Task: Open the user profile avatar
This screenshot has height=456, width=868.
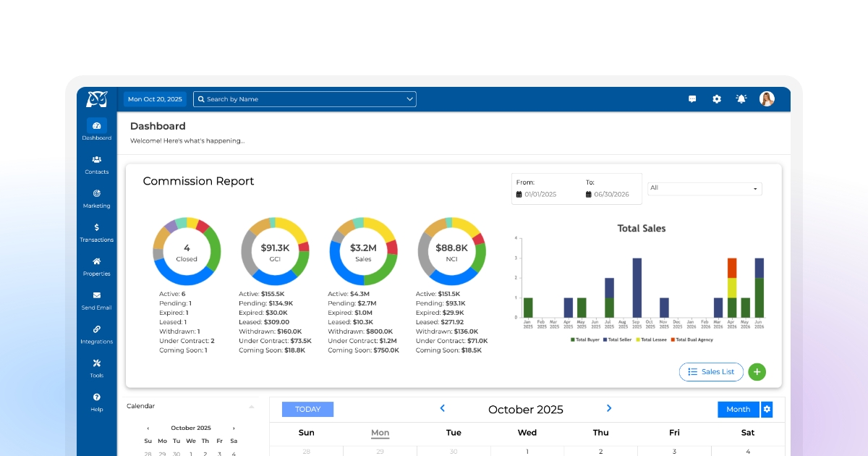Action: pos(767,99)
